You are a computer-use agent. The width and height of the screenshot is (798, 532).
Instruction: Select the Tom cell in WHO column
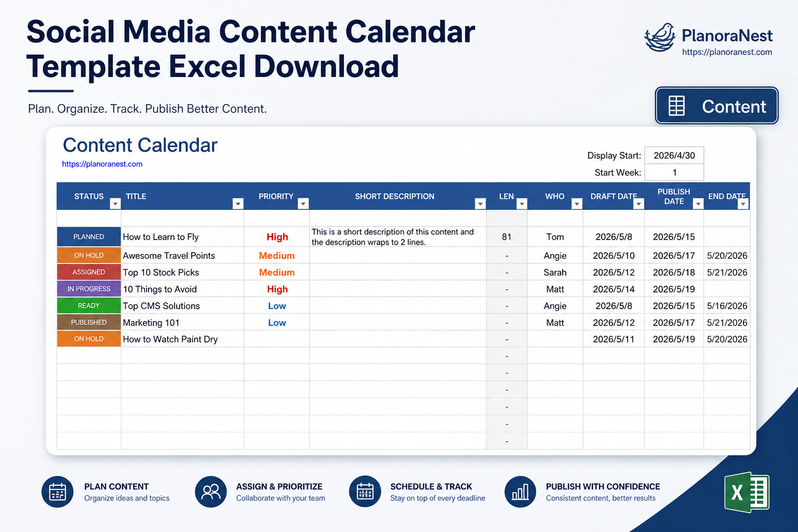pyautogui.click(x=555, y=237)
